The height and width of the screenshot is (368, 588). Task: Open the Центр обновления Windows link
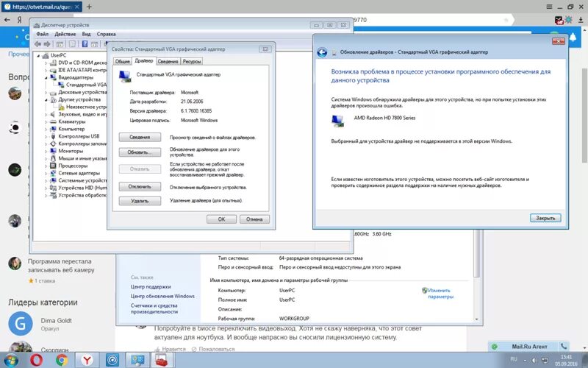tap(162, 296)
